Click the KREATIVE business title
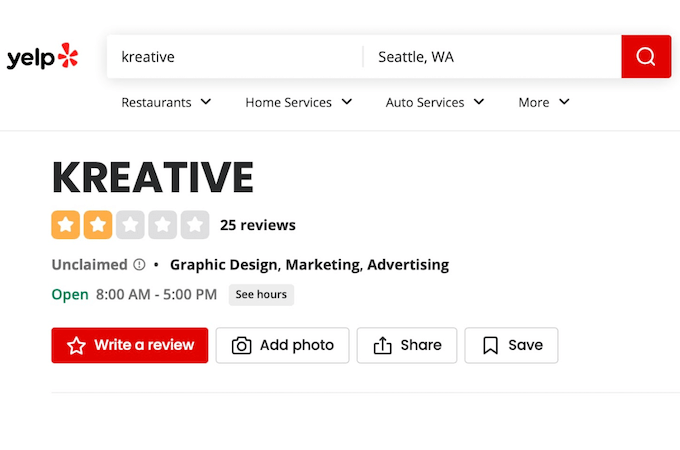Screen dimensions: 680x450 point(153,177)
